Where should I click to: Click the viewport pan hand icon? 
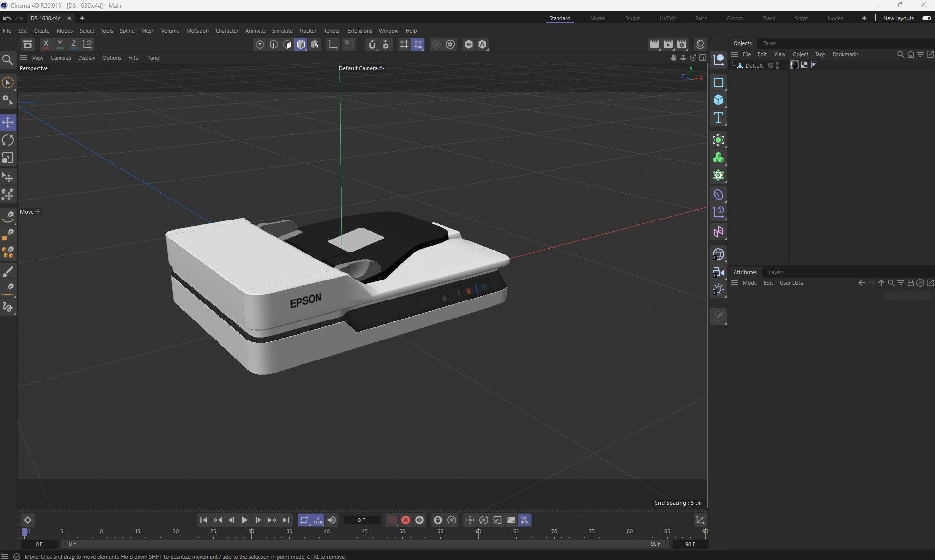coord(674,58)
